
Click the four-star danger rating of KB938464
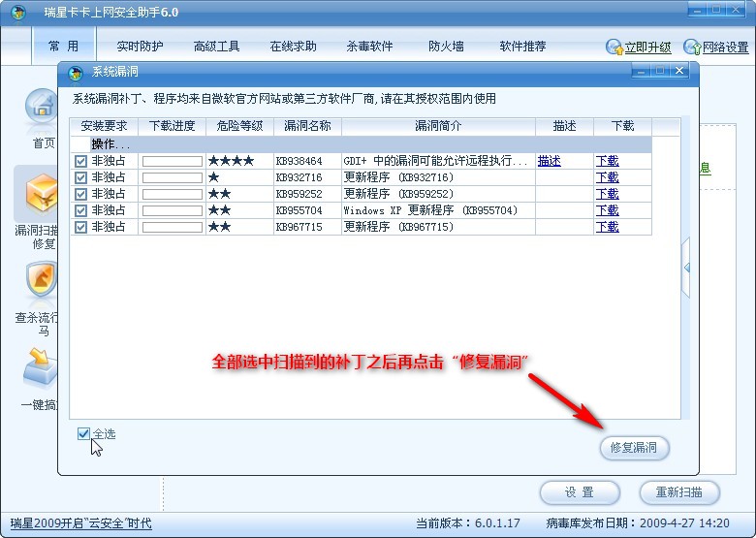tap(231, 161)
